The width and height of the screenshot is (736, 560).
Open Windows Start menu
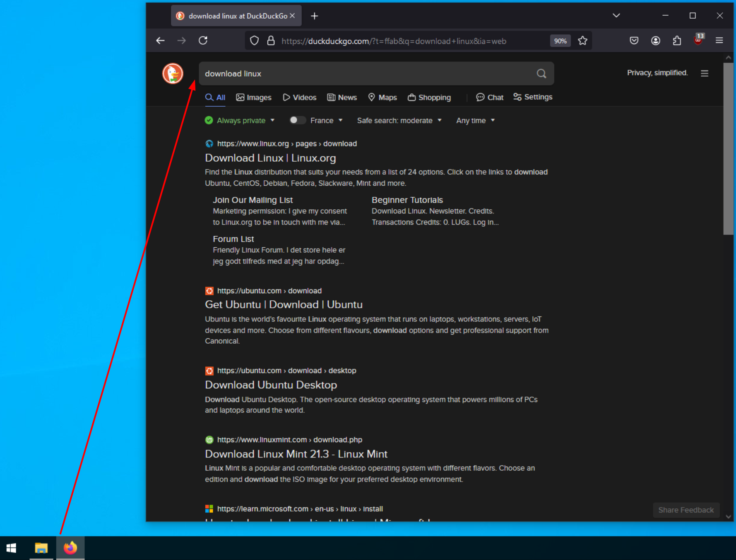[12, 548]
